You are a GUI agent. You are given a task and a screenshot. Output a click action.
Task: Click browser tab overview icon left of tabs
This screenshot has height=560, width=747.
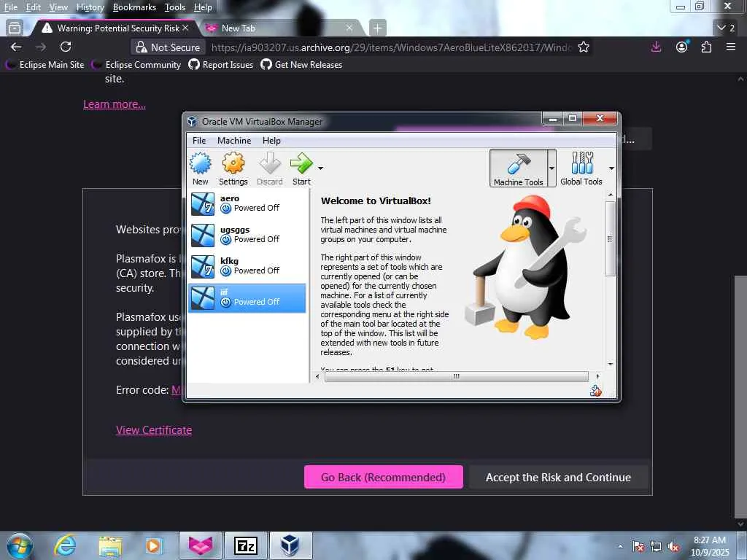pyautogui.click(x=15, y=28)
